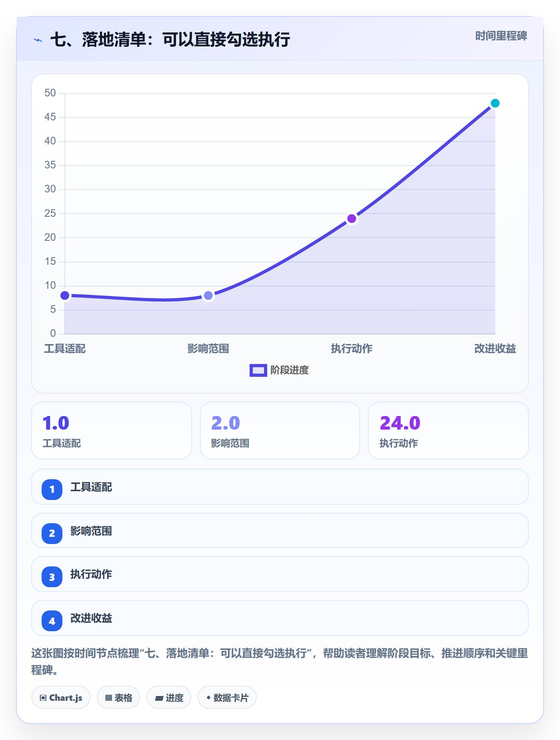This screenshot has width=560, height=740.
Task: Toggle the 阶段进度 legend swatch
Action: (258, 370)
